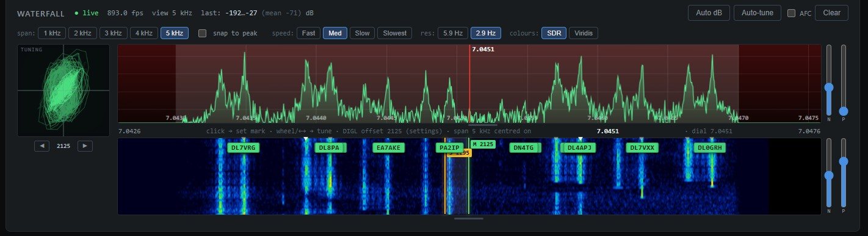Image resolution: width=868 pixels, height=236 pixels.
Task: Adjust the N slider beside the waterfall
Action: [x=829, y=174]
